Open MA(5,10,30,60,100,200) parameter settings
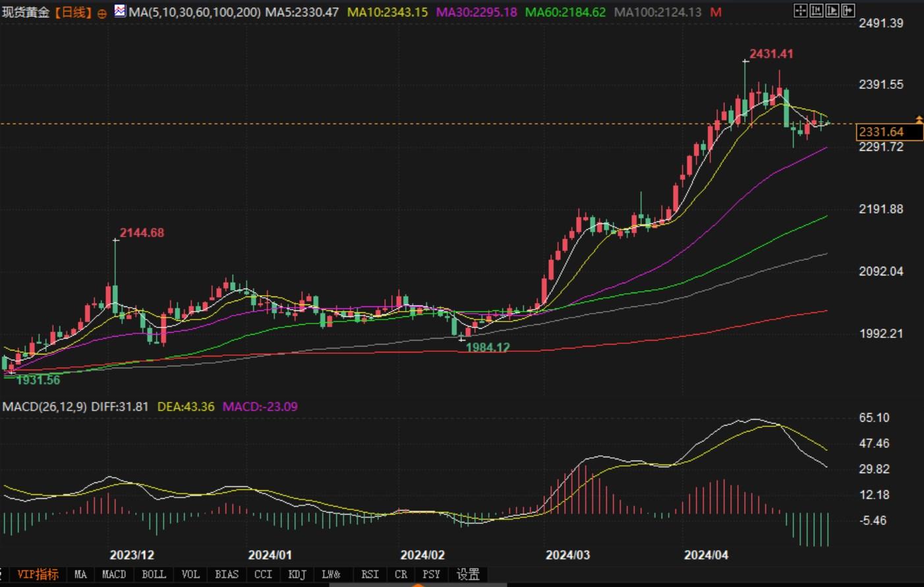The width and height of the screenshot is (924, 587). 194,13
